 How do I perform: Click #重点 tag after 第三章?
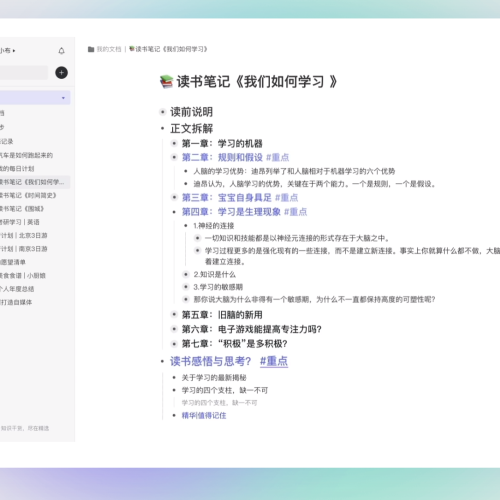click(x=286, y=198)
